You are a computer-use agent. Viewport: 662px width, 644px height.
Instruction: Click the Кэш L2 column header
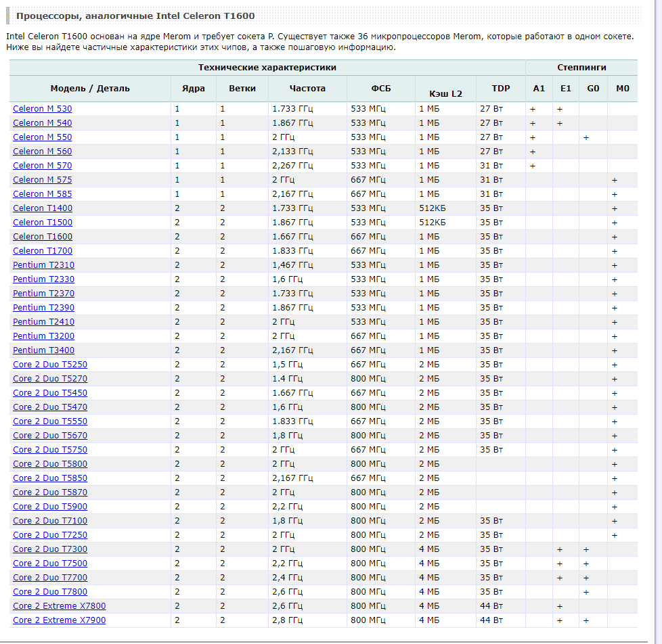pos(445,93)
